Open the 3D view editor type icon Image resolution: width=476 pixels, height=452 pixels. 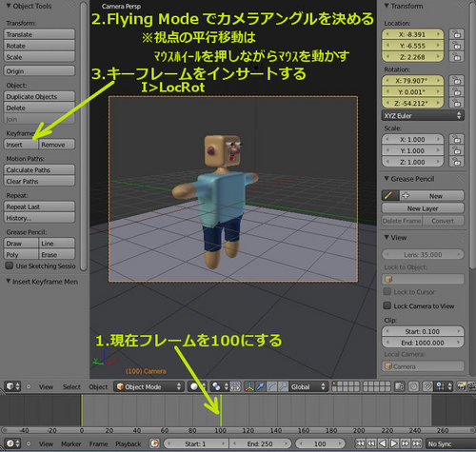pos(12,386)
